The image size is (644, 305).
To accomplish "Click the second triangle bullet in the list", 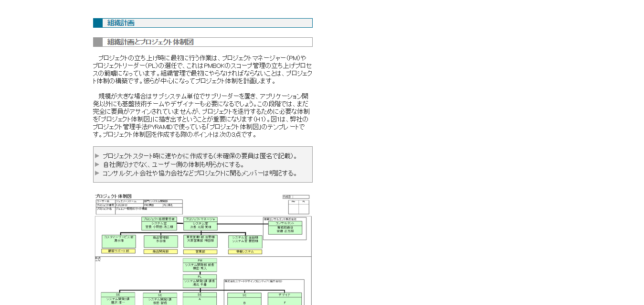I will 97,164.
